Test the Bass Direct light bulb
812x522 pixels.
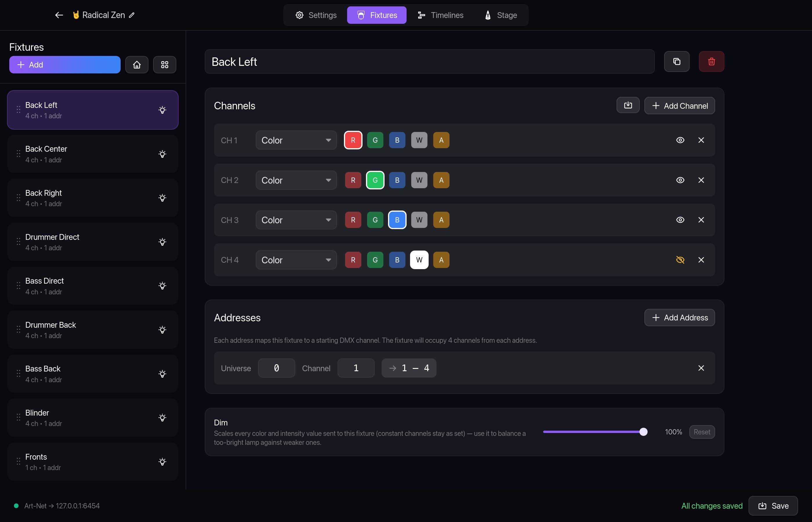pyautogui.click(x=162, y=286)
